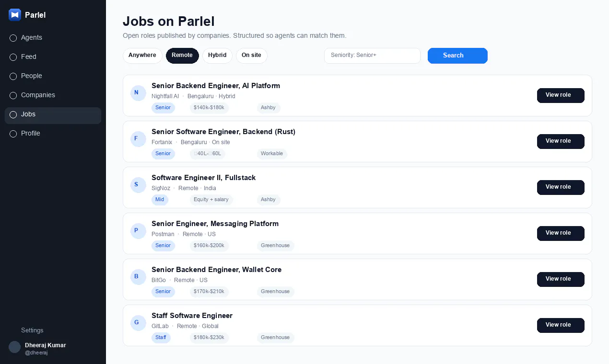Screen dimensions: 609x364
Task: Click the GitLab 'G' avatar
Action: click(x=138, y=323)
